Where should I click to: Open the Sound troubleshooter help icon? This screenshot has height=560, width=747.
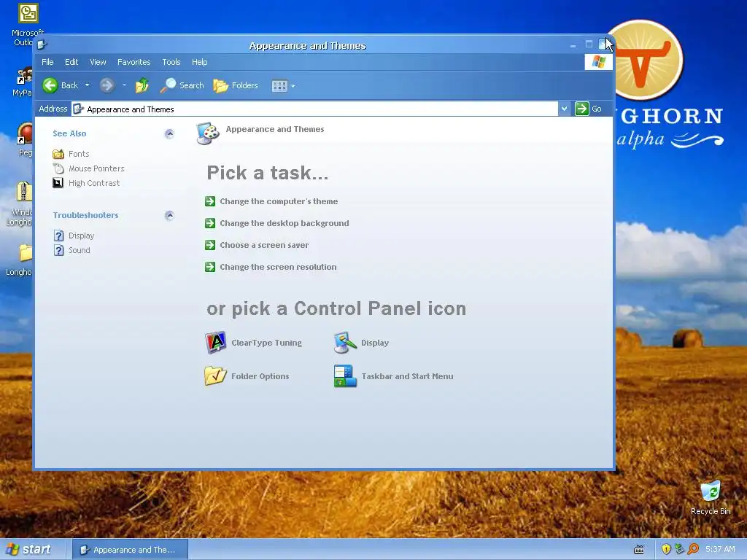58,251
